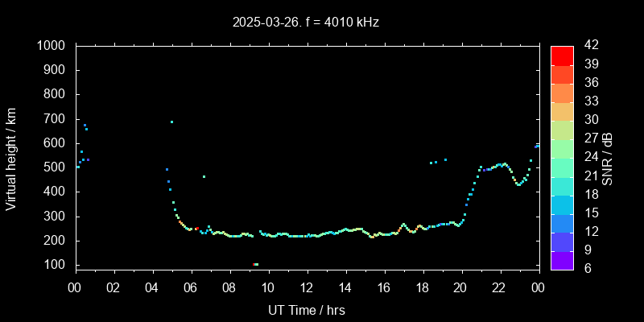Select isolated point near 690 km height
This screenshot has width=644, height=322.
coord(171,122)
